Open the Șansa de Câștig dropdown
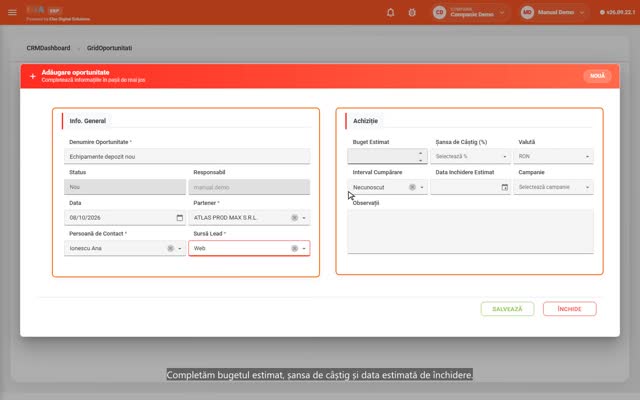The image size is (640, 400). [x=470, y=156]
